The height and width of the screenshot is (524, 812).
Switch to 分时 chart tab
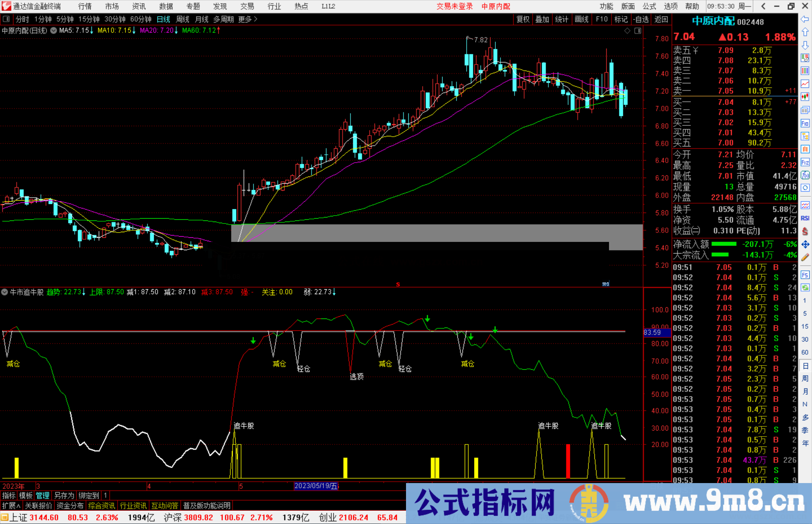[22, 19]
